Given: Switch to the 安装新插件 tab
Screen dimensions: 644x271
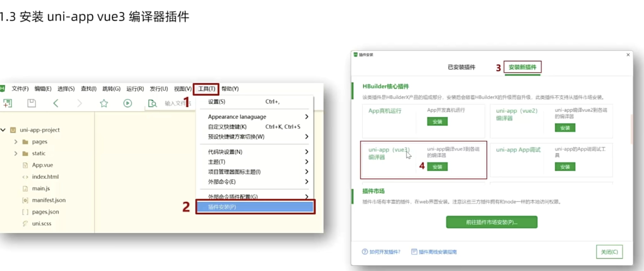Looking at the screenshot, I should pyautogui.click(x=523, y=67).
